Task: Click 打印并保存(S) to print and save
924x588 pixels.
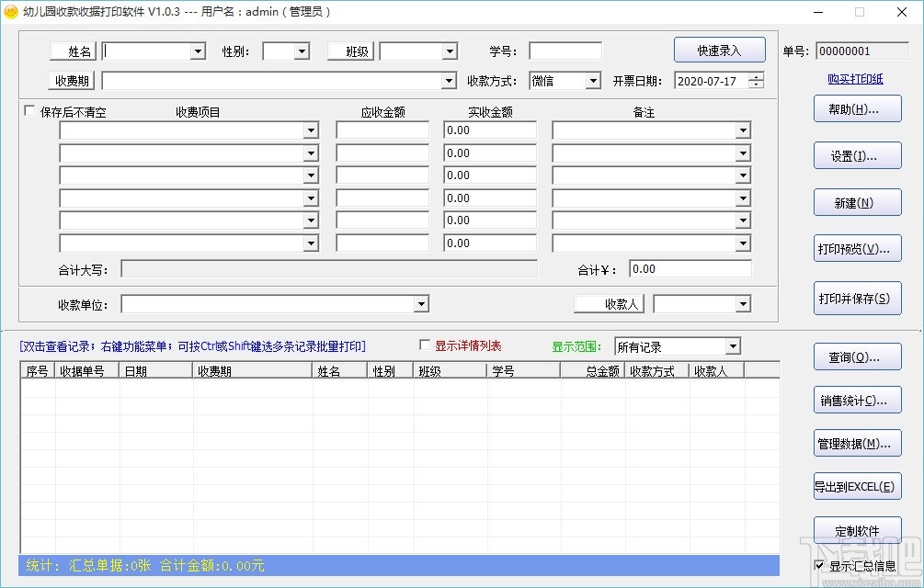Action: [857, 298]
